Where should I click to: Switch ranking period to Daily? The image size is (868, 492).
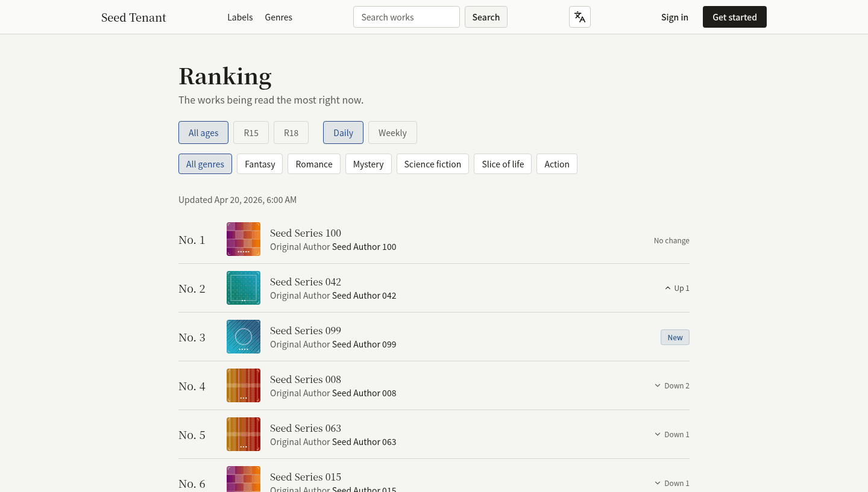pos(343,132)
